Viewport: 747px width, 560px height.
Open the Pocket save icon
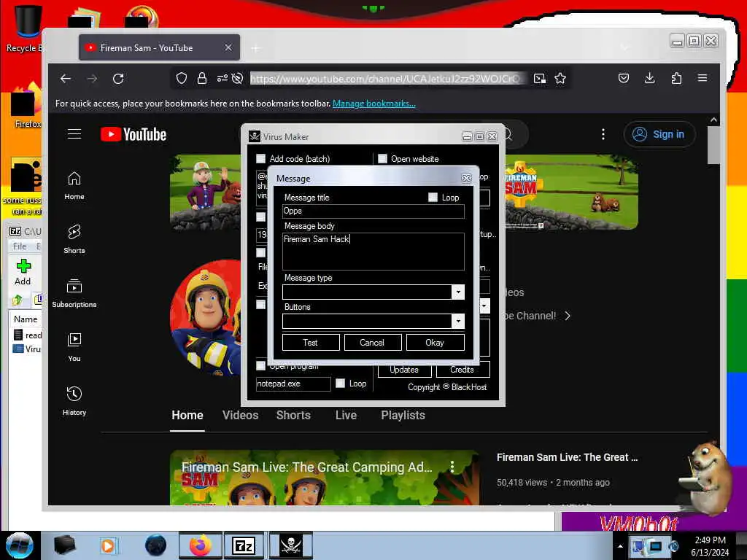point(624,78)
